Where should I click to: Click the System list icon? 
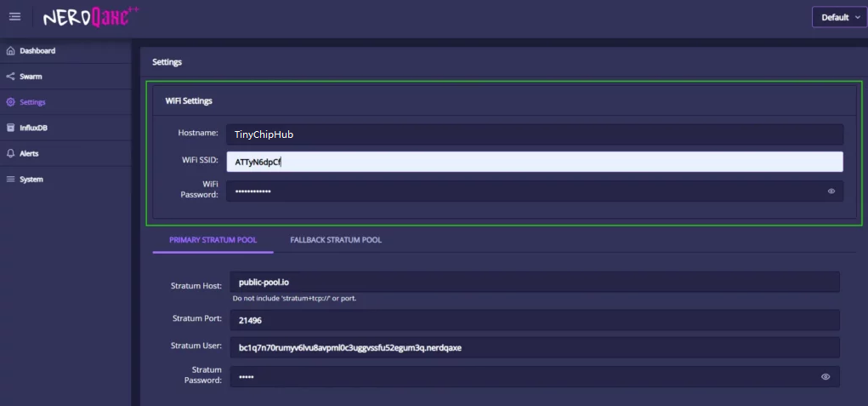pyautogui.click(x=10, y=180)
